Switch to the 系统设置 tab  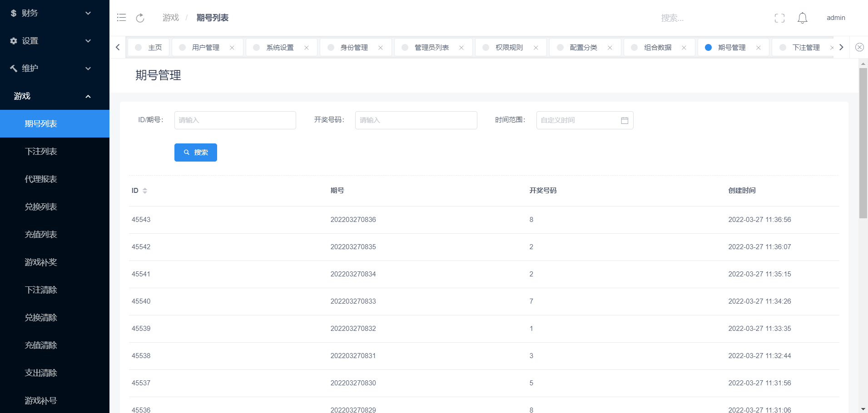coord(280,48)
